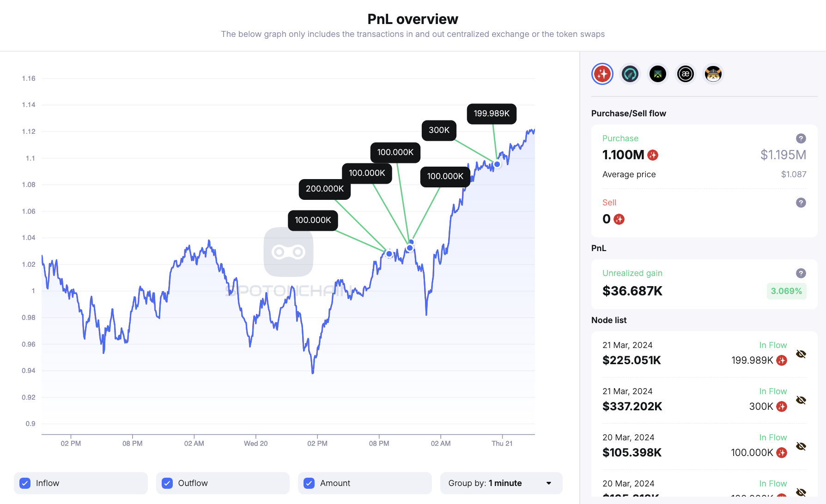
Task: Hide the $337.202K node from the chart
Action: 801,400
